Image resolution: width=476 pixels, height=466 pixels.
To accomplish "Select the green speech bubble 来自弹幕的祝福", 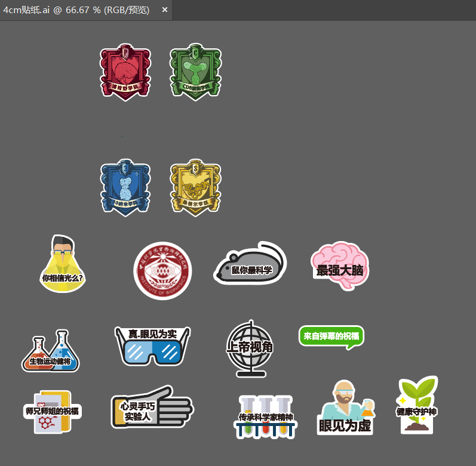I will pos(331,337).
